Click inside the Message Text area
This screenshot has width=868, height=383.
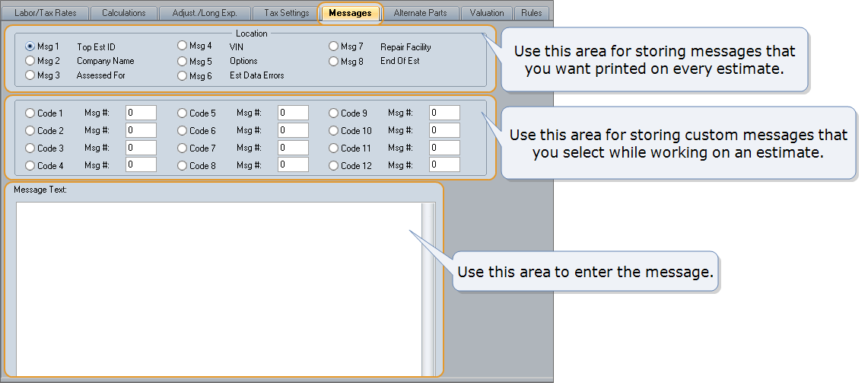(x=217, y=288)
